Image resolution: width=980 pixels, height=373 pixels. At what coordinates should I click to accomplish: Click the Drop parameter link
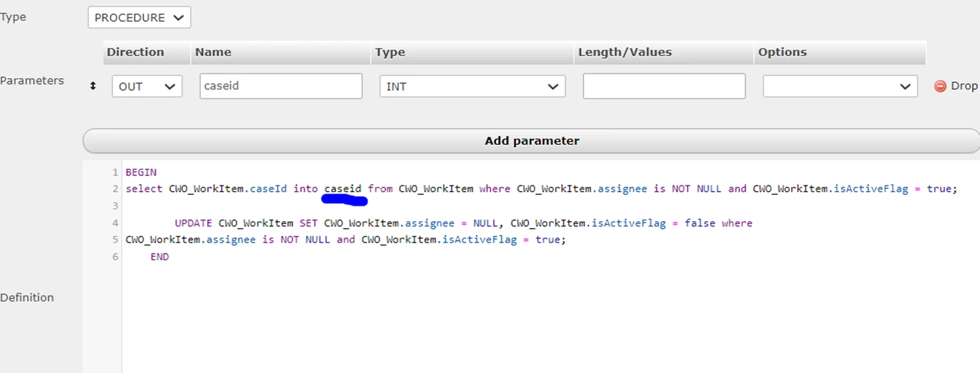click(x=964, y=86)
